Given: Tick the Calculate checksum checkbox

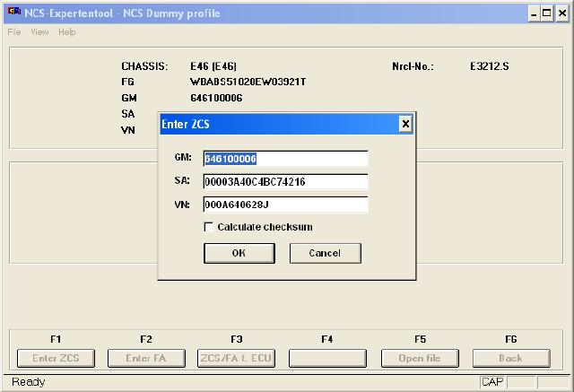Looking at the screenshot, I should (209, 227).
